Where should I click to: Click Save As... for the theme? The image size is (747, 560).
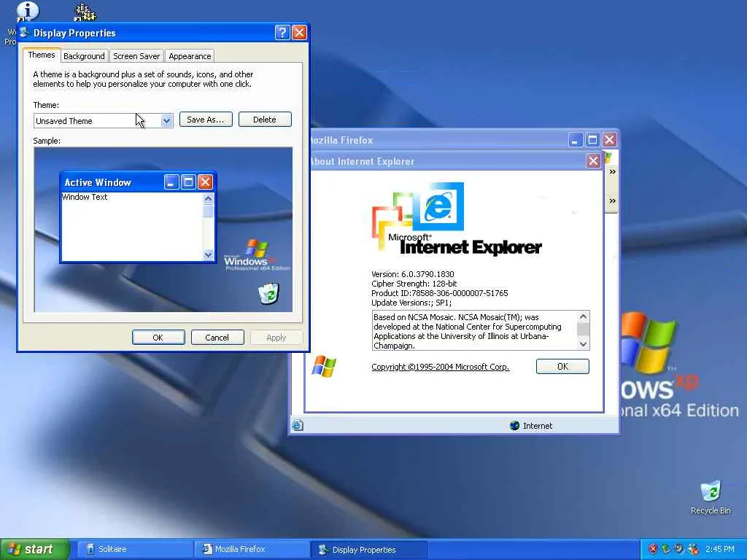[206, 120]
